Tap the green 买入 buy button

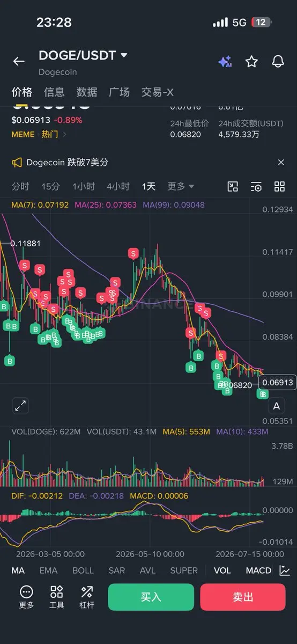click(151, 597)
